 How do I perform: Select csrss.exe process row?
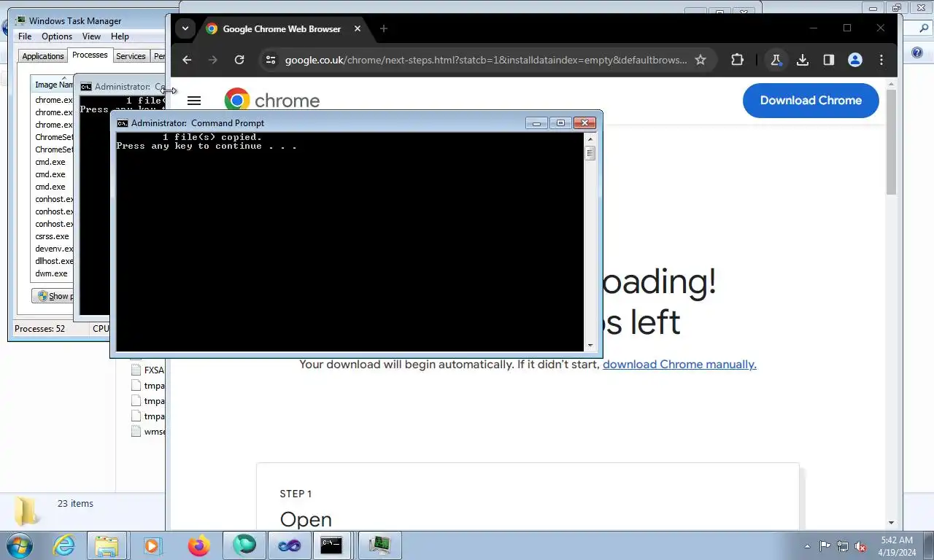[53, 236]
